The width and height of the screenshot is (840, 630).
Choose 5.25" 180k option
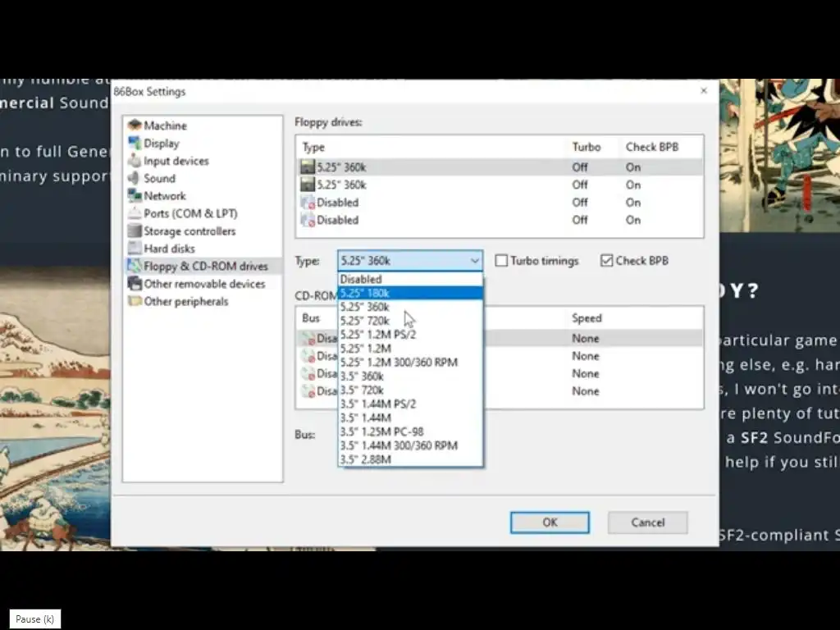point(410,293)
